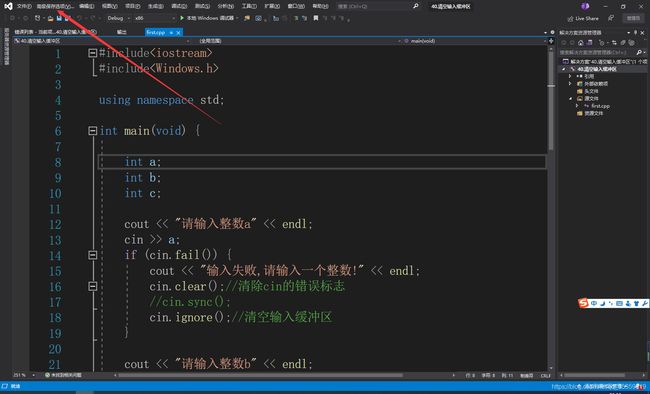Toggle Solution Explorer auto-hide pin
650x394 pixels.
point(635,32)
